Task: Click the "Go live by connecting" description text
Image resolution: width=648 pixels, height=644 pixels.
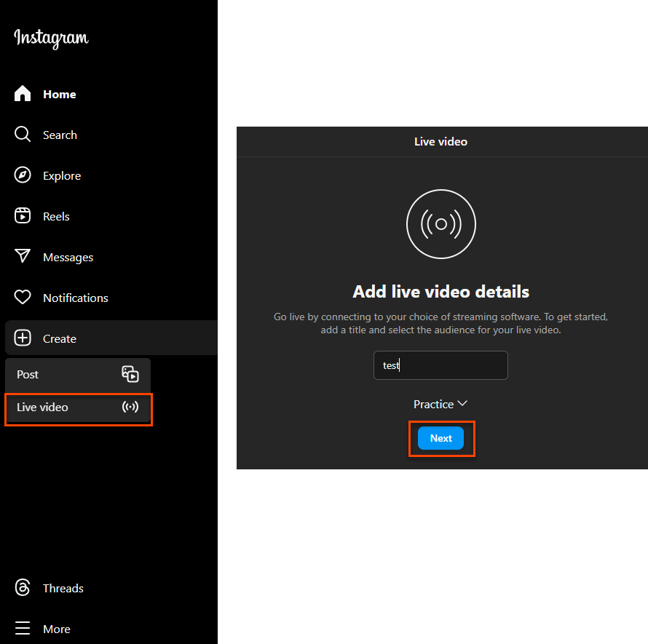Action: tap(440, 323)
